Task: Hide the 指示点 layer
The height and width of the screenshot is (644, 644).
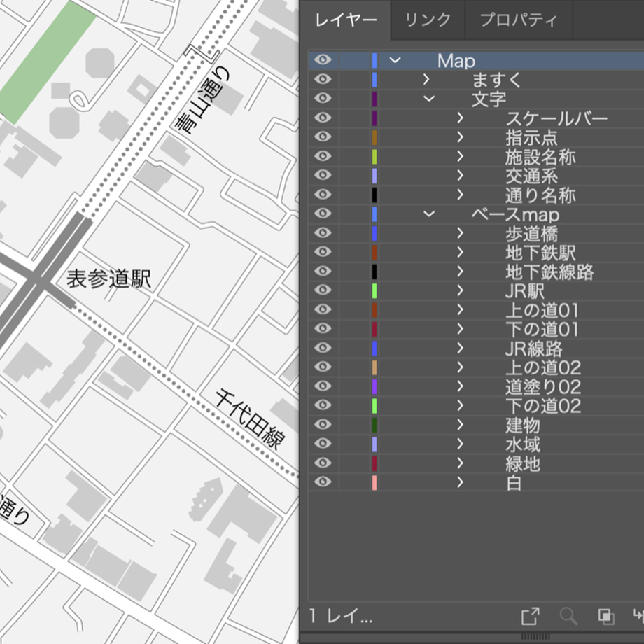Action: [x=323, y=136]
